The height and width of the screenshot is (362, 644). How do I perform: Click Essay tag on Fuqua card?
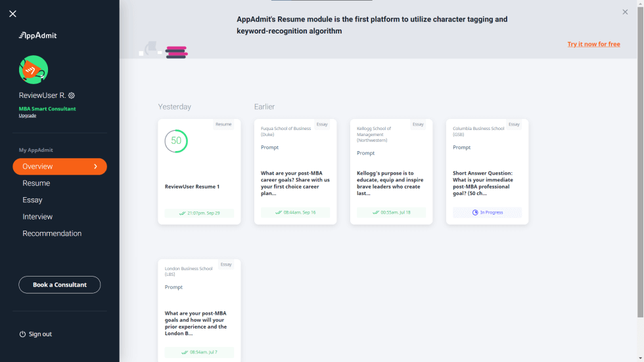coord(322,124)
